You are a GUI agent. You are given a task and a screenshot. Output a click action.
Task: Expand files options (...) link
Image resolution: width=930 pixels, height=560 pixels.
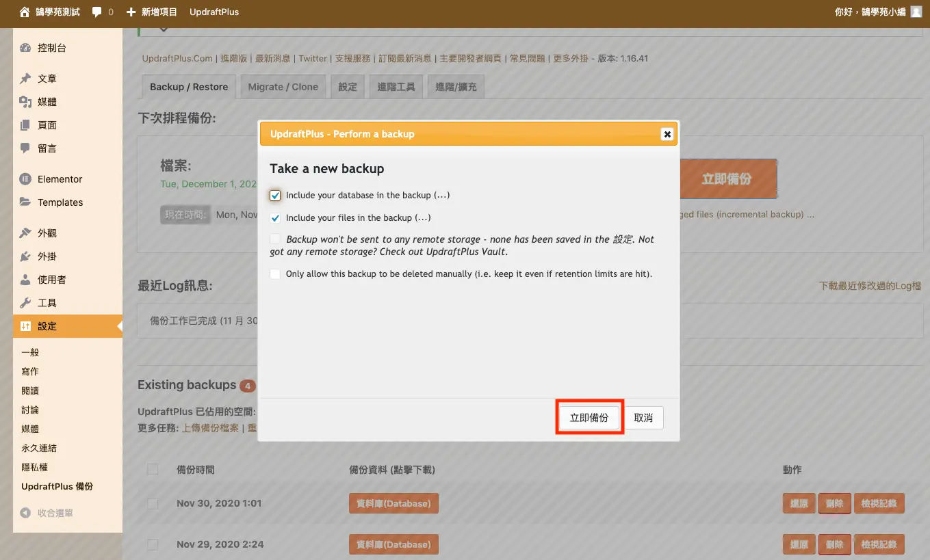(423, 218)
